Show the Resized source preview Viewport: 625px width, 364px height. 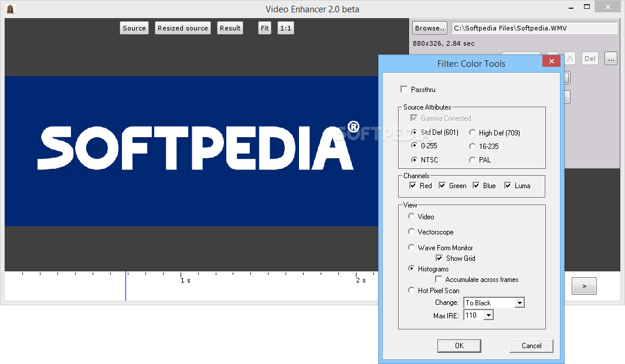[182, 28]
